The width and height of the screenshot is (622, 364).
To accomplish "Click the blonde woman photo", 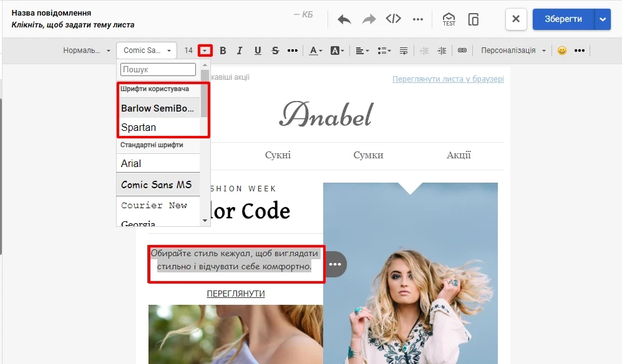I will 410,274.
